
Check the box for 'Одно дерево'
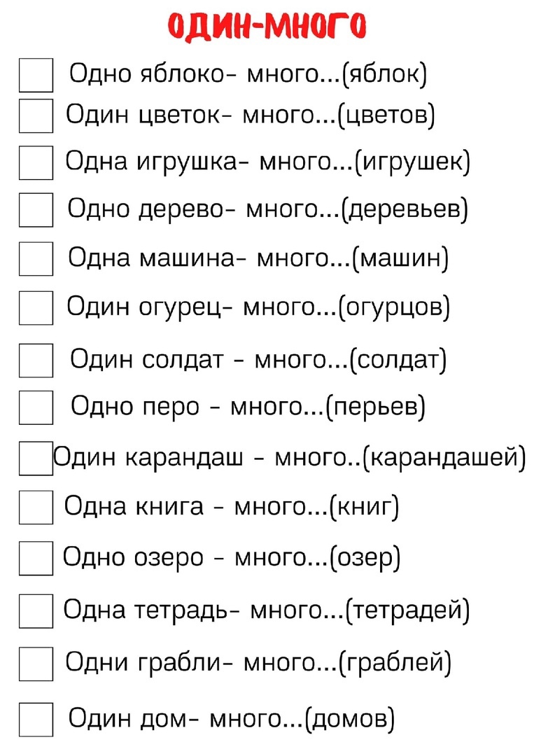(36, 210)
